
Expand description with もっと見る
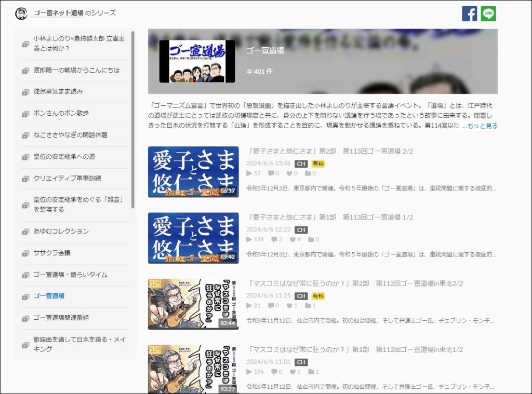[x=480, y=126]
